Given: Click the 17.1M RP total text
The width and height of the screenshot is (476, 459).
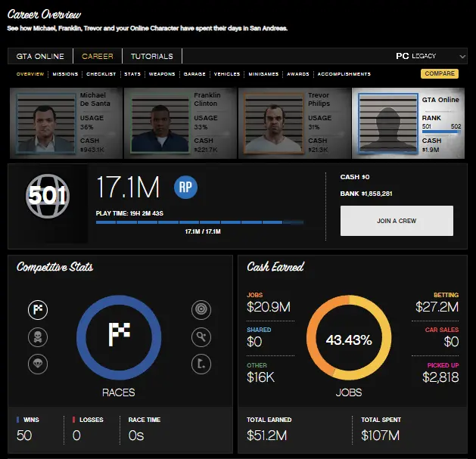Looking at the screenshot, I should 128,188.
